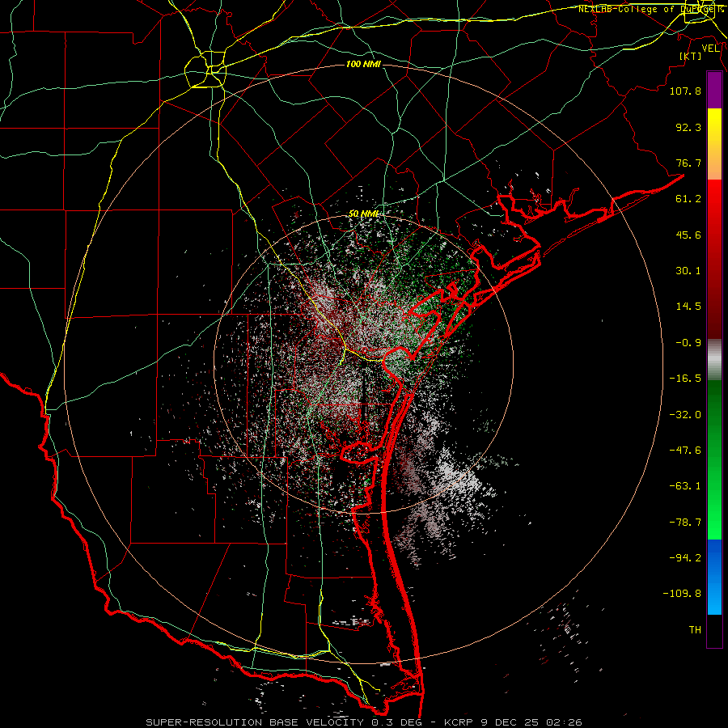
Task: Click the 100 NMI range ring label
Action: [x=363, y=64]
